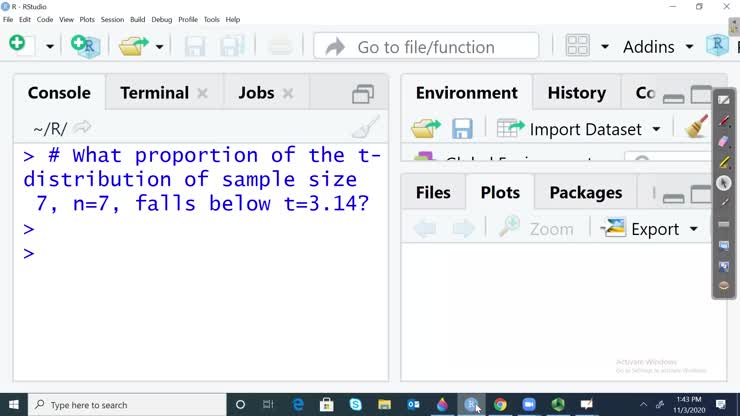Maximize the Console pane window icon

pos(363,93)
